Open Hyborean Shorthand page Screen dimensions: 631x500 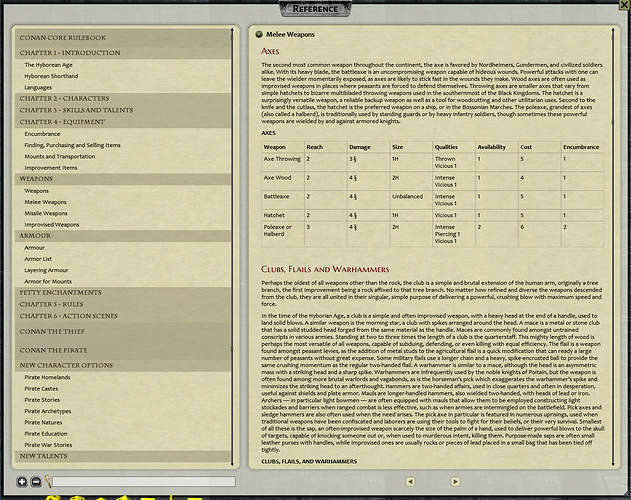51,76
